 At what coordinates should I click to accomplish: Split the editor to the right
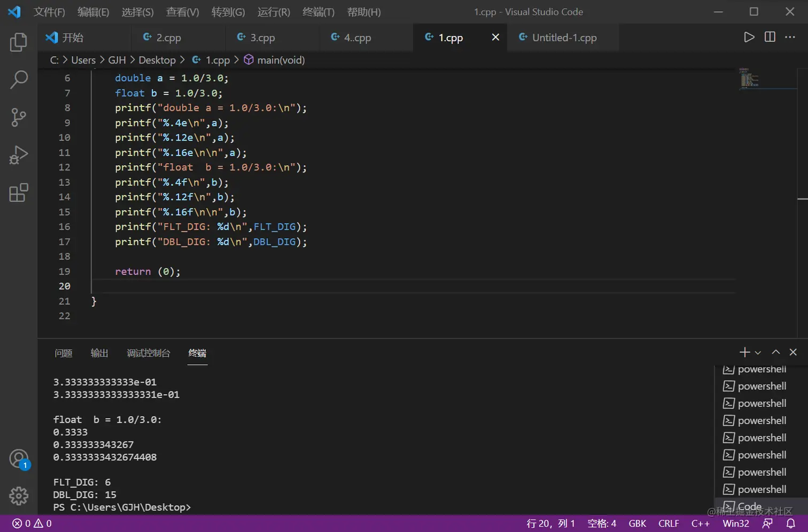[x=770, y=37]
